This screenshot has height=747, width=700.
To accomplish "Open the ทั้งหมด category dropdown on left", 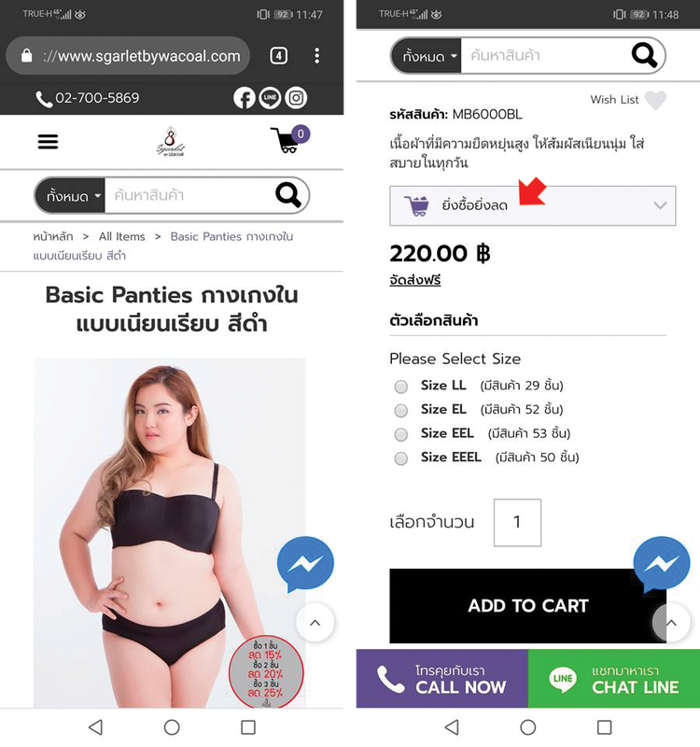I will coord(71,195).
